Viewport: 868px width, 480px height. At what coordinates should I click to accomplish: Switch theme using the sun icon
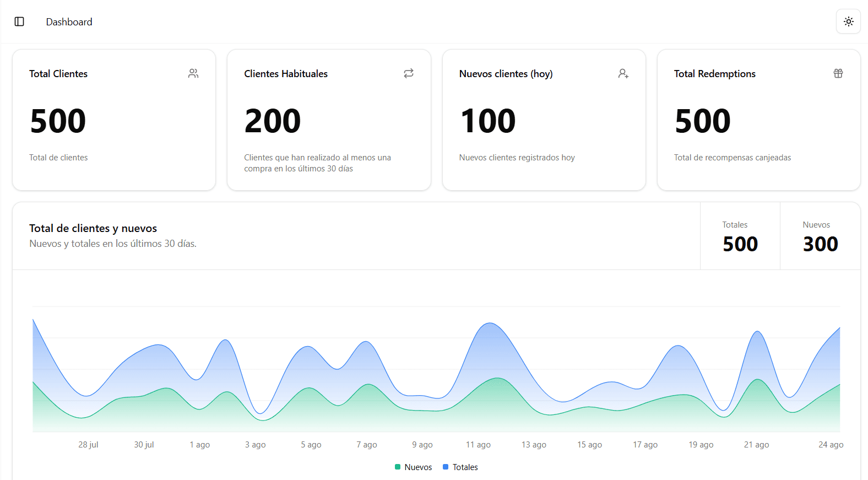coord(848,21)
